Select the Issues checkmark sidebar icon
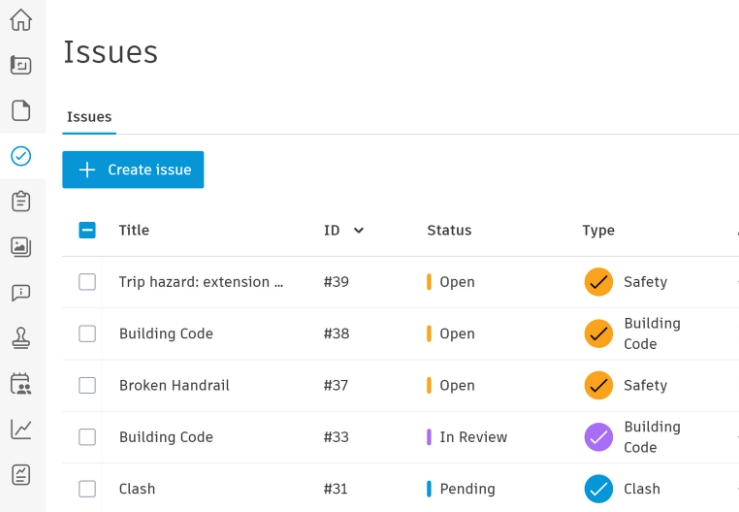739x512 pixels. 21,156
